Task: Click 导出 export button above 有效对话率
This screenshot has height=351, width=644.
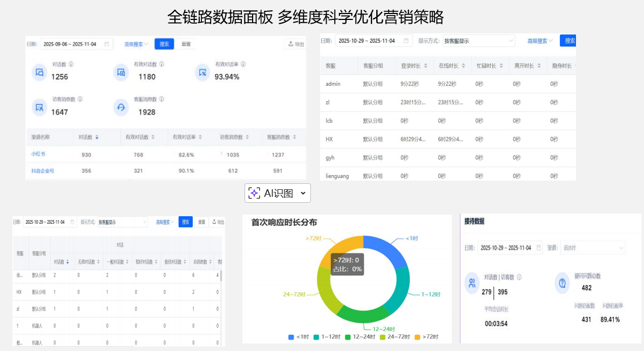Action: coord(296,44)
